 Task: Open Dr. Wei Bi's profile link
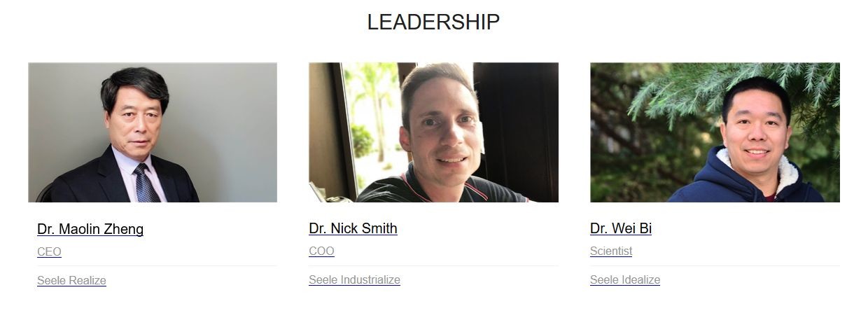[x=621, y=228]
